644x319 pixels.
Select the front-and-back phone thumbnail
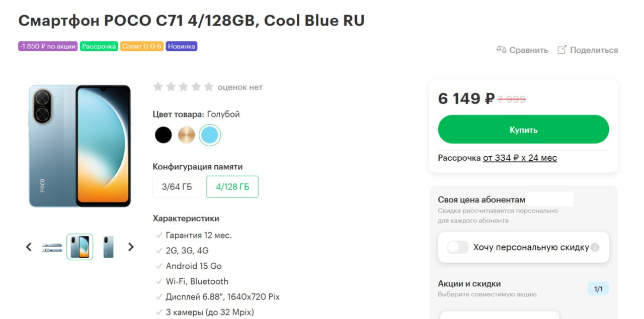(x=80, y=247)
